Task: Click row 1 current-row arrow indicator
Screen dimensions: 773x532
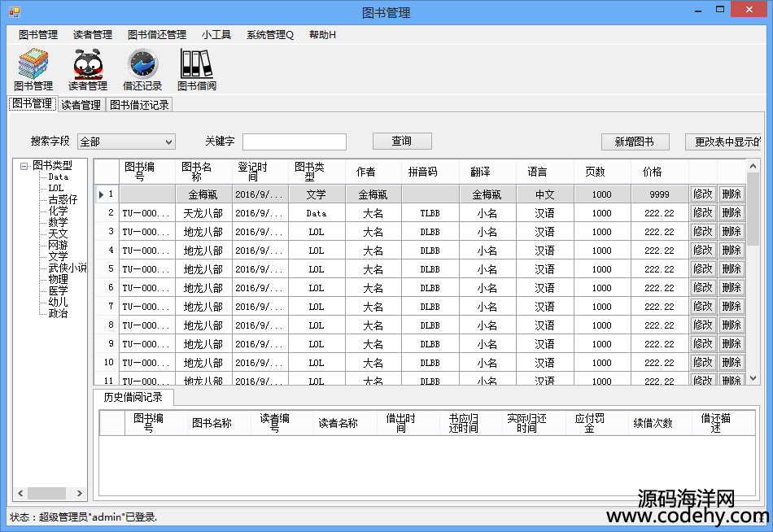Action: point(102,194)
